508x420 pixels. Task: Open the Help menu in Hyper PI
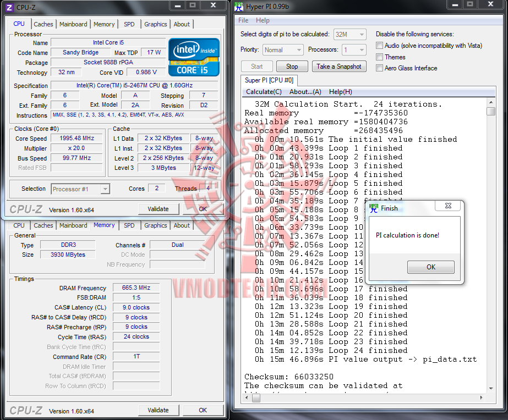(x=263, y=20)
